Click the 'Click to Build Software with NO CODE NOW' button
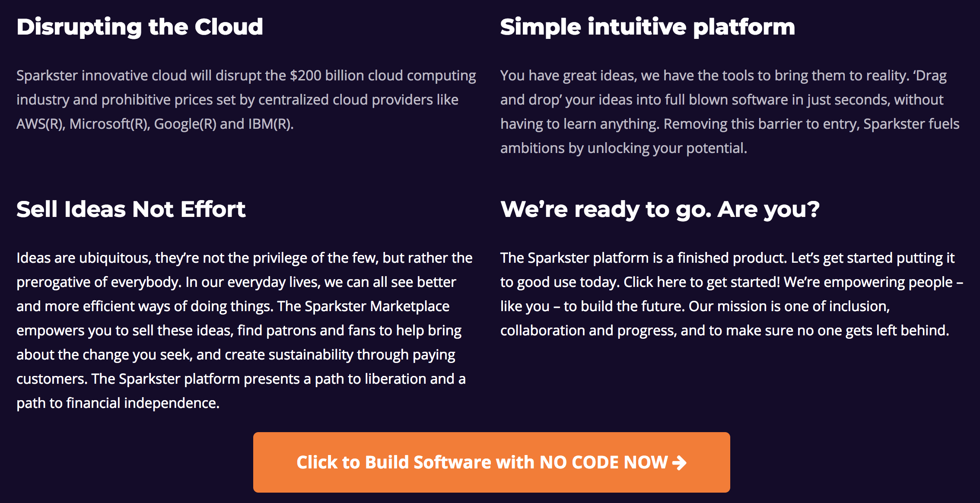980x503 pixels. tap(492, 462)
